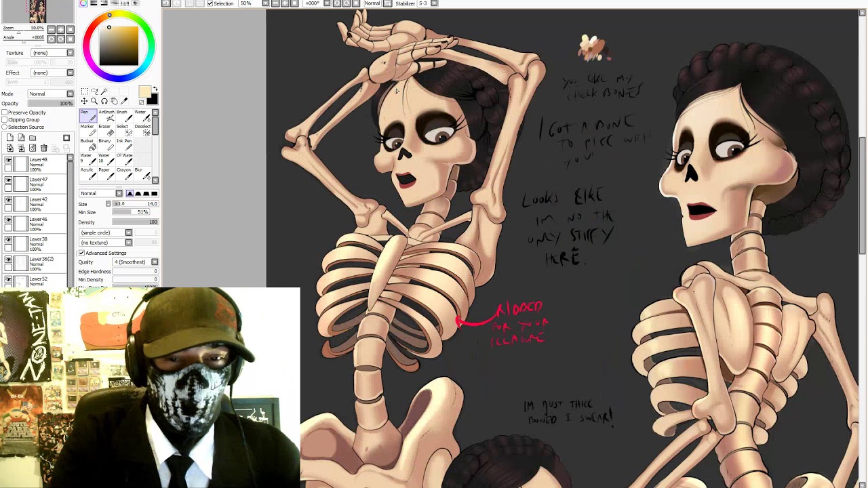Delete layer with the trash icon
The width and height of the screenshot is (868, 488).
(43, 148)
